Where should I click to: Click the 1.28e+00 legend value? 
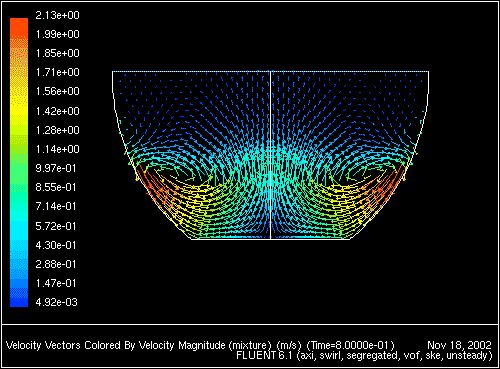click(57, 130)
